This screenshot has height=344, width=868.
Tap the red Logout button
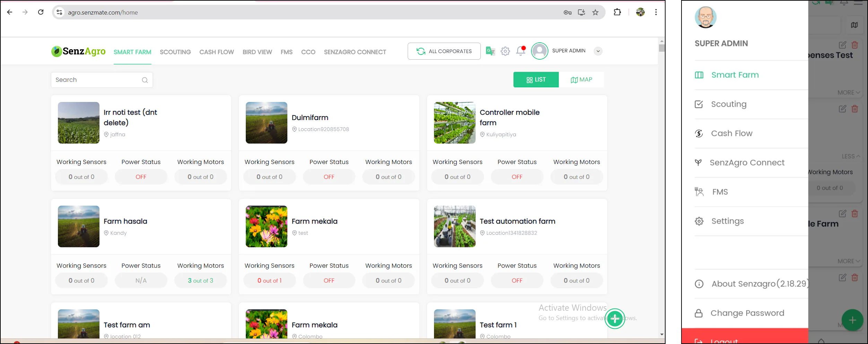(745, 336)
